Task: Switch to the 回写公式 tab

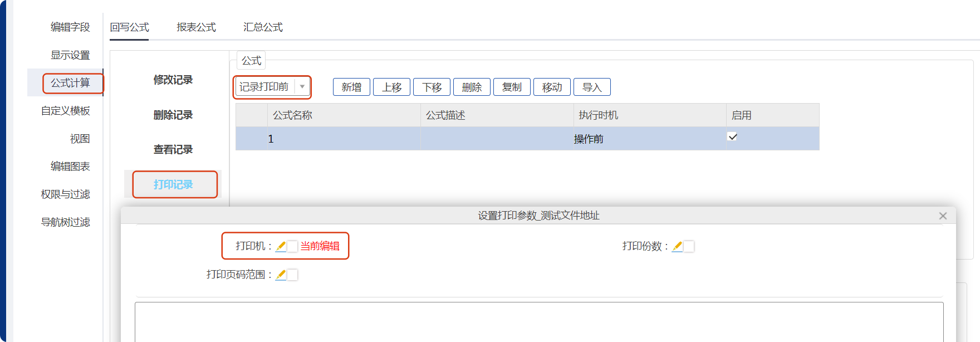Action: pyautogui.click(x=129, y=27)
